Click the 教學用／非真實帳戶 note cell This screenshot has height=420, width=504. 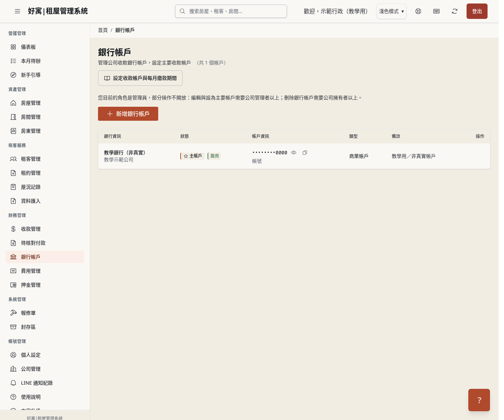414,156
